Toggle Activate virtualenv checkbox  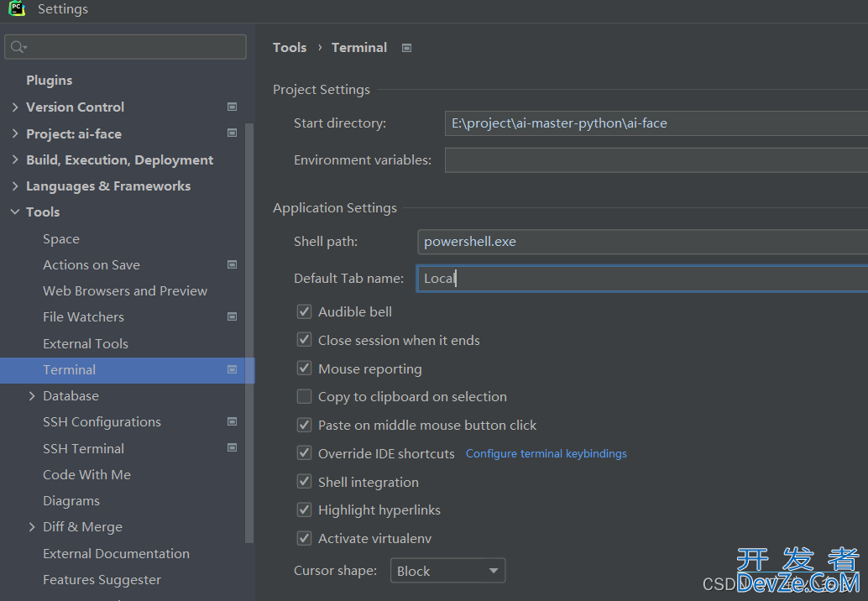click(304, 538)
